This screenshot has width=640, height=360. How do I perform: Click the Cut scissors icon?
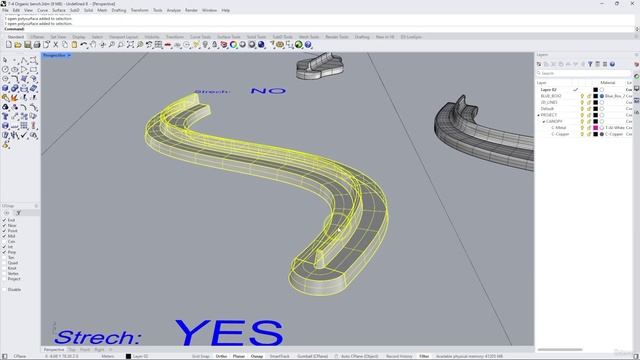56,45
